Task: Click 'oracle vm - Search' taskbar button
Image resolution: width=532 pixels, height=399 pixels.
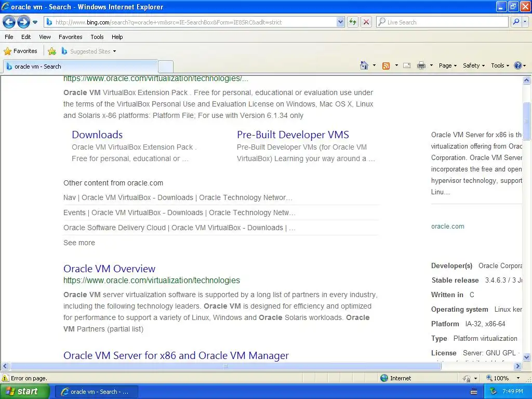Action: tap(96, 392)
